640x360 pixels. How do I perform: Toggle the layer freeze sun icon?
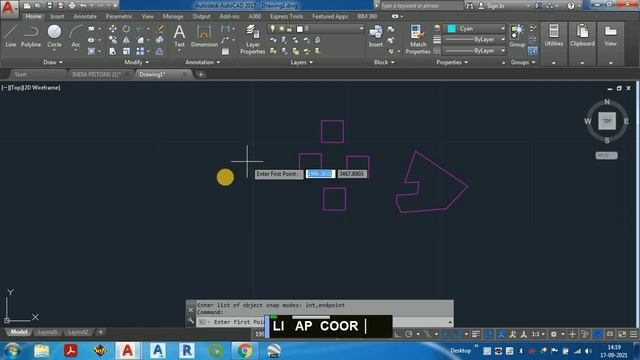pos(281,29)
